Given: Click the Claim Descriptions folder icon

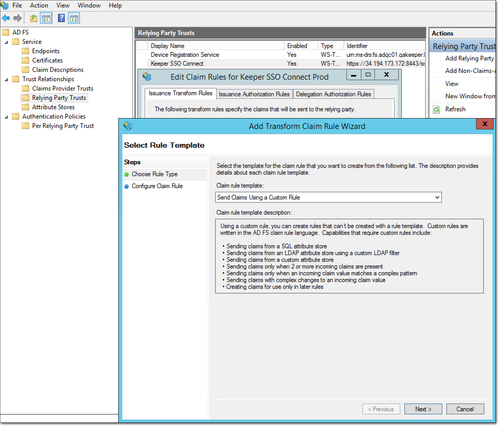Looking at the screenshot, I should pyautogui.click(x=25, y=70).
